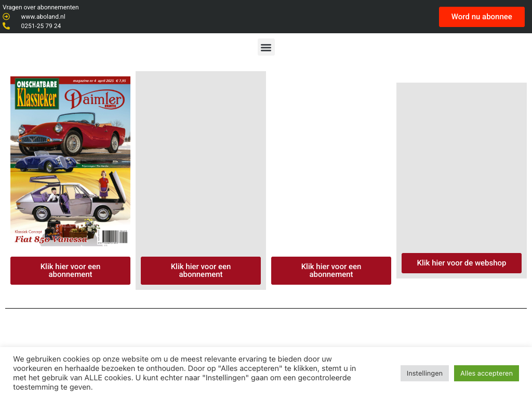
Task: Click the gray placeholder above the webshop button
Action: click(x=461, y=166)
